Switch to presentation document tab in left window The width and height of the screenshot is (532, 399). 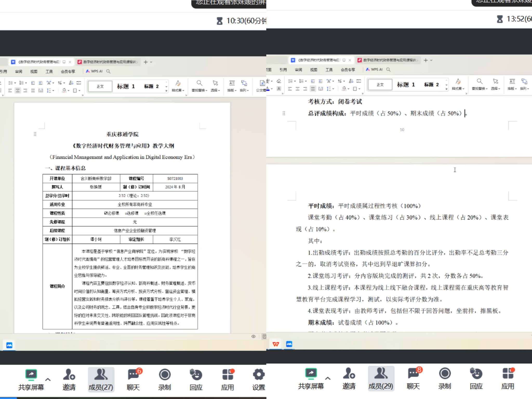(x=108, y=62)
